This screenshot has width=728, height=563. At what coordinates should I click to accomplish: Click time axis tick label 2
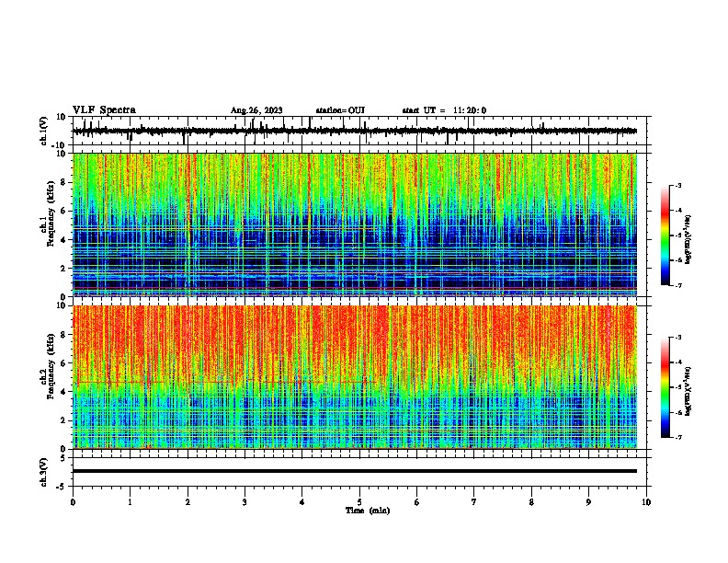pyautogui.click(x=188, y=502)
